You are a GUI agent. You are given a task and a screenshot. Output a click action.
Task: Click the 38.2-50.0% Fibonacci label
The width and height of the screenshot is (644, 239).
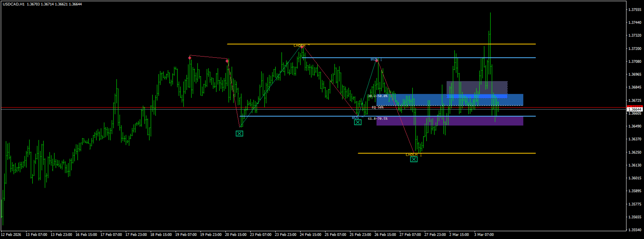click(x=378, y=96)
